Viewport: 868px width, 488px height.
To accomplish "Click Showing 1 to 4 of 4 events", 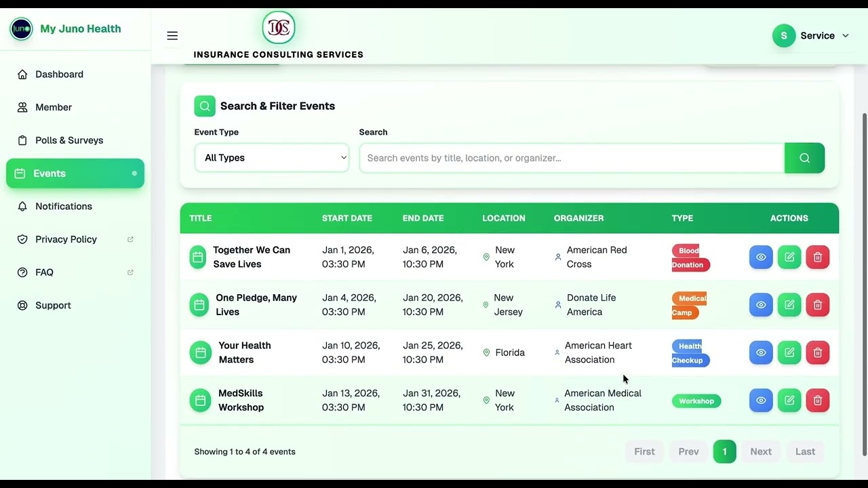I will point(245,451).
